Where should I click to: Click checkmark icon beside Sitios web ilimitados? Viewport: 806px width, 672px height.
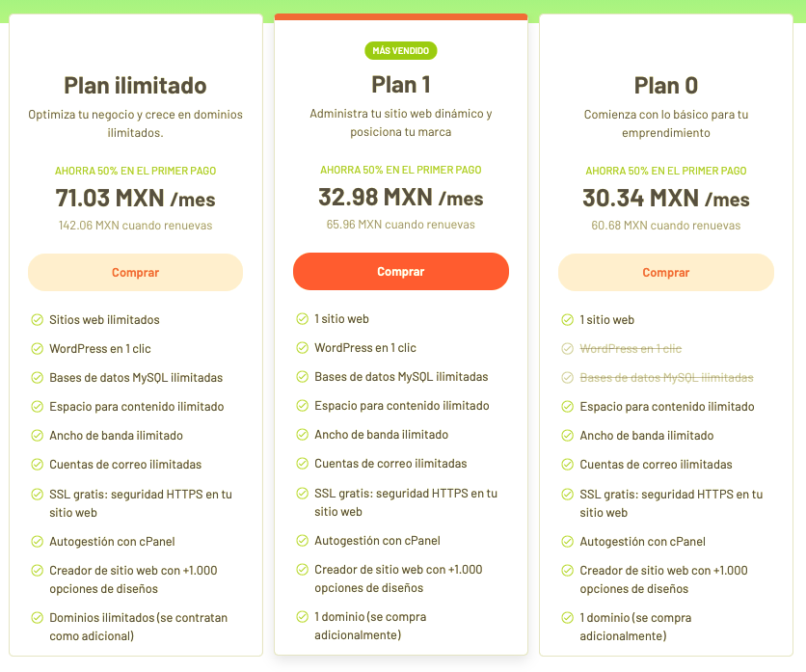[37, 320]
